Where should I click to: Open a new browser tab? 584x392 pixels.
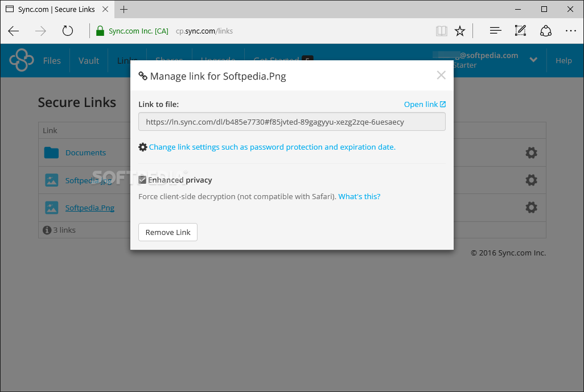pos(124,9)
